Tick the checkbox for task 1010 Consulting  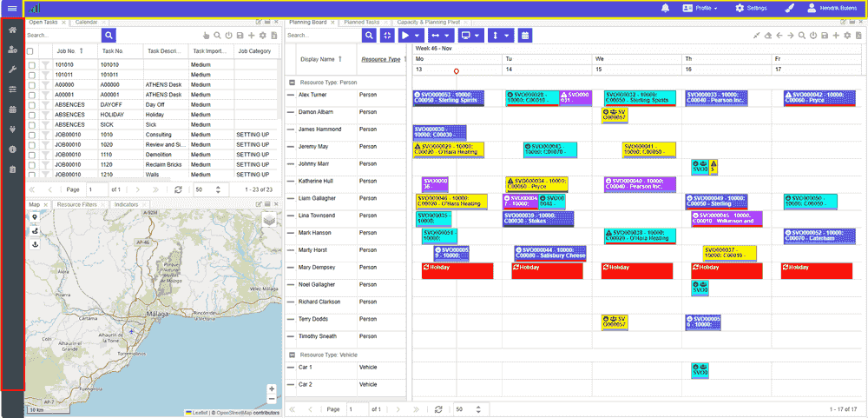coord(32,135)
